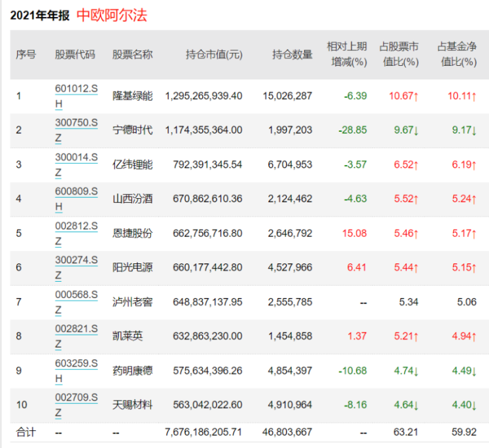The height and width of the screenshot is (448, 489).
Task: Click change value -28.85
Action: click(x=352, y=130)
